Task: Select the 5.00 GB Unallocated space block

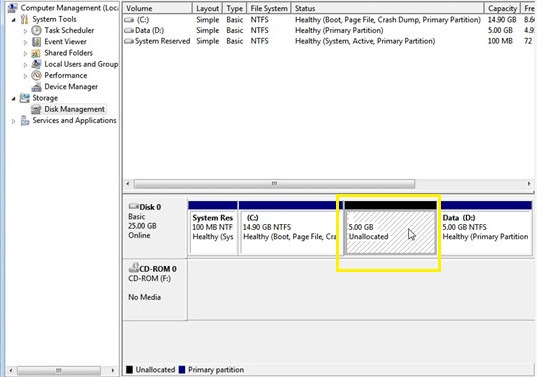Action: (x=390, y=232)
